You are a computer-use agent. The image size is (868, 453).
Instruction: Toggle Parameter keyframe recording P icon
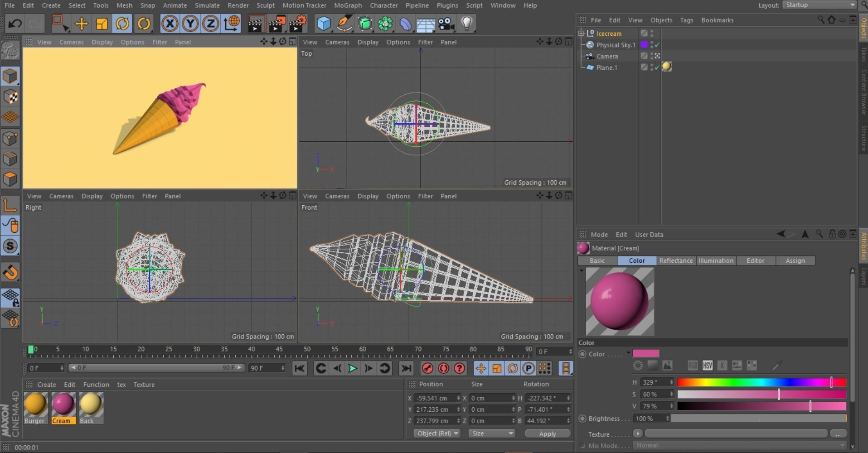click(x=529, y=368)
